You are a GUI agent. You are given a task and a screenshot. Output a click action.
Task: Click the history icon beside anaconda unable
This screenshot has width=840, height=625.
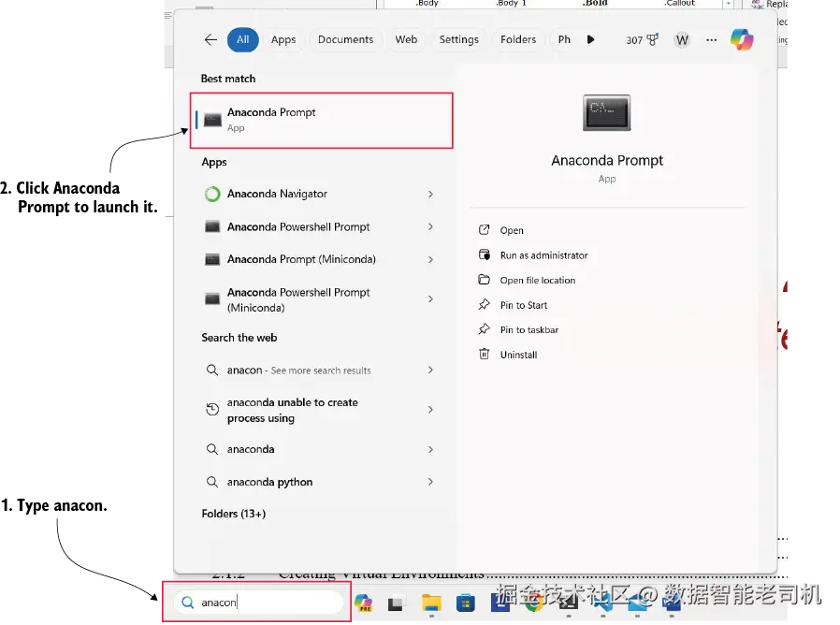(212, 410)
